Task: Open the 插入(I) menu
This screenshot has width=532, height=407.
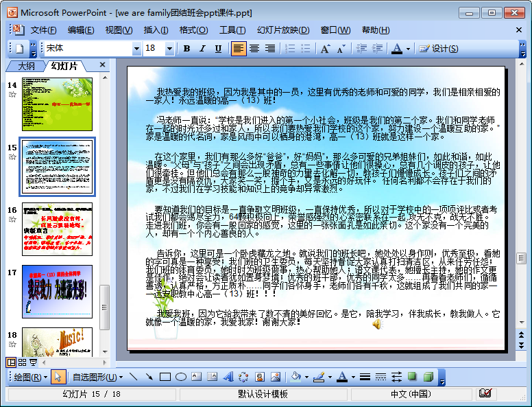Action: 156,30
